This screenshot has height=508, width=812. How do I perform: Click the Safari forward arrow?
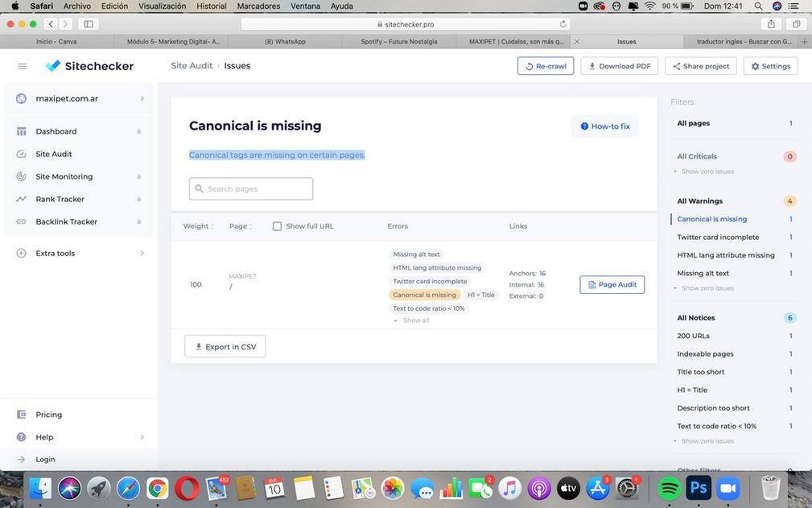(x=65, y=24)
